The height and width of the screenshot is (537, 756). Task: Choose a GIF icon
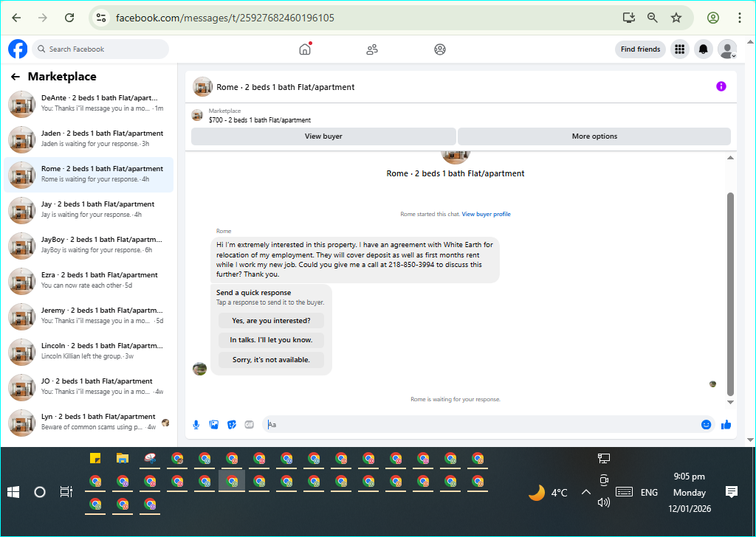click(x=250, y=424)
